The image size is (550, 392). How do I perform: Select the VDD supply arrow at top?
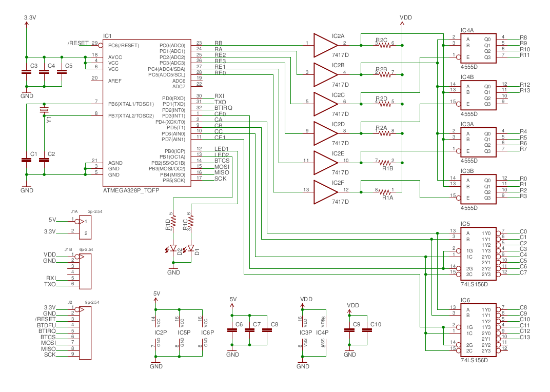402,24
